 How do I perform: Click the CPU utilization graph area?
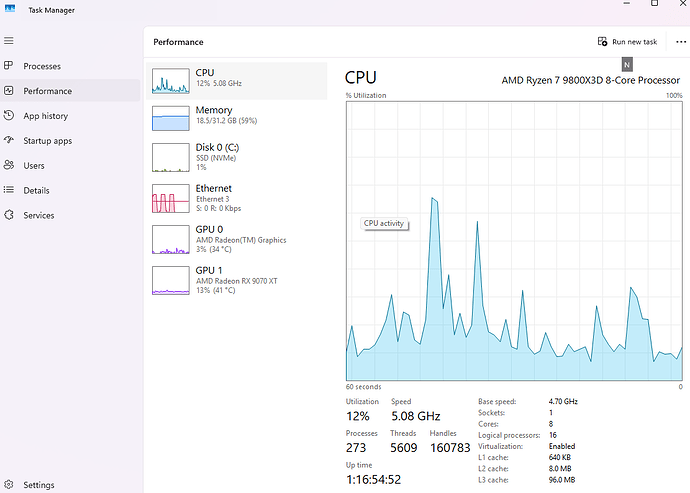pyautogui.click(x=515, y=240)
